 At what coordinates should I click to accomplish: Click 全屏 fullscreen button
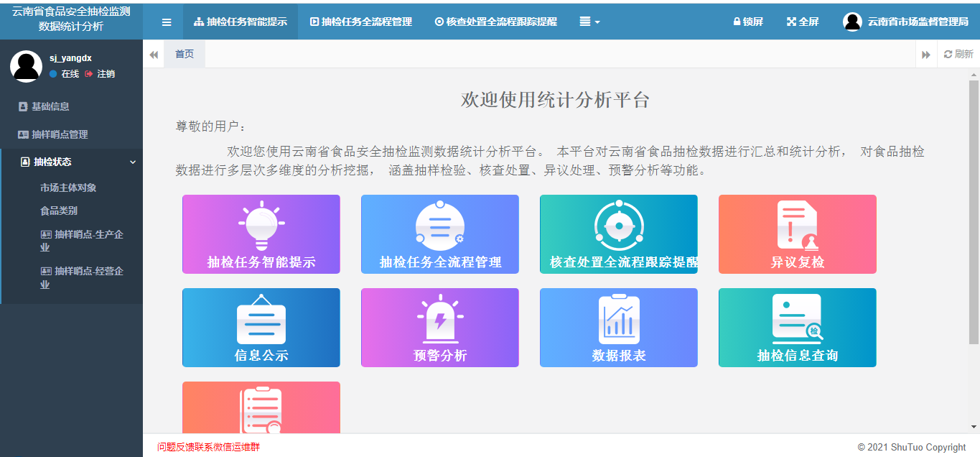(x=803, y=22)
